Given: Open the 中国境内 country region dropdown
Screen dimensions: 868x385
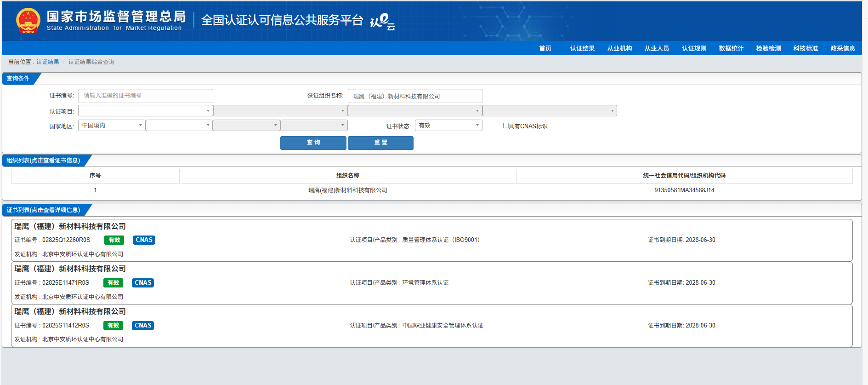Looking at the screenshot, I should (112, 126).
